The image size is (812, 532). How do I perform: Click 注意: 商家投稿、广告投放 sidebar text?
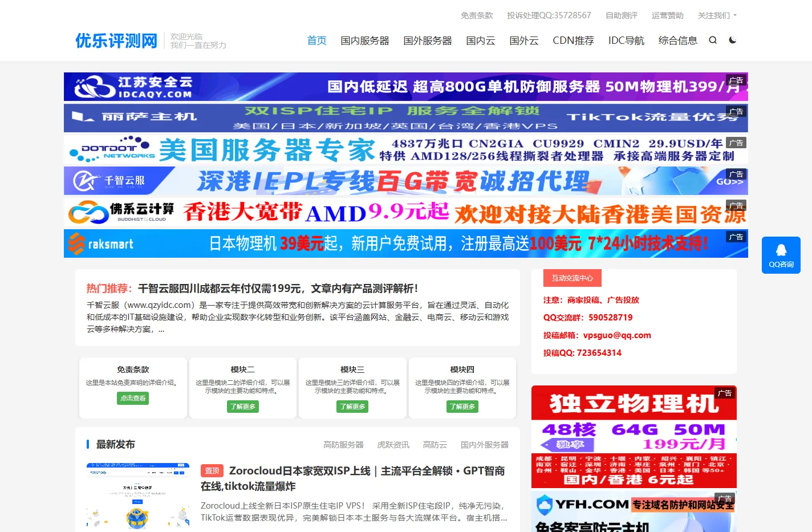point(591,300)
